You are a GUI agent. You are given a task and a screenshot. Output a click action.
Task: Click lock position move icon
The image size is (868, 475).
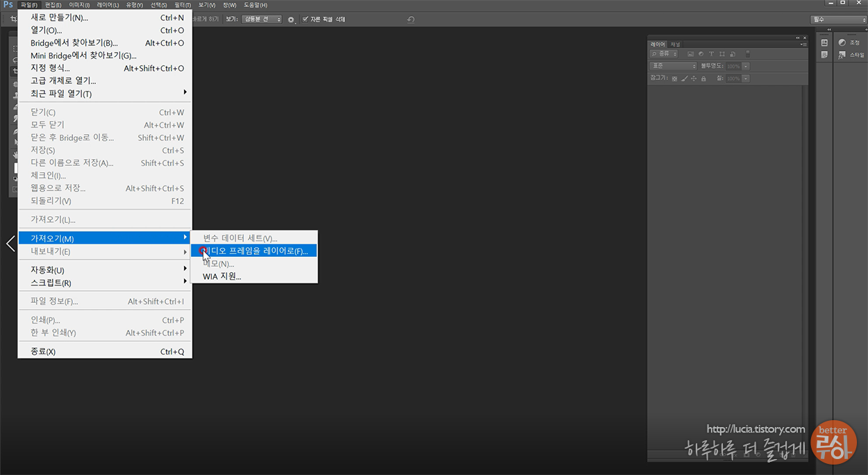coord(694,78)
